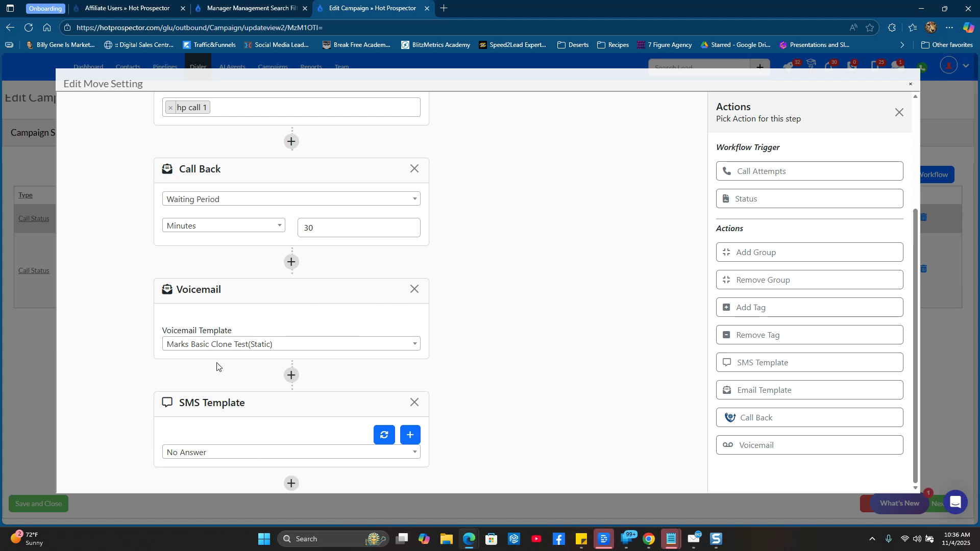Click the plus circle below the Call Back step
The image size is (980, 551).
pos(291,262)
